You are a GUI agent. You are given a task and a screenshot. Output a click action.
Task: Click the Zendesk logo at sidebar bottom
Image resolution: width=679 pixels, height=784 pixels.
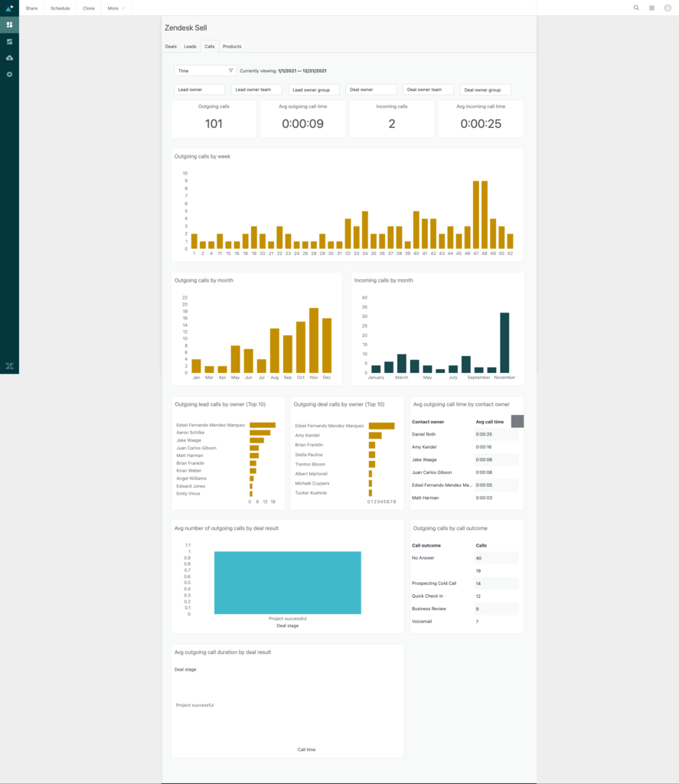click(9, 365)
